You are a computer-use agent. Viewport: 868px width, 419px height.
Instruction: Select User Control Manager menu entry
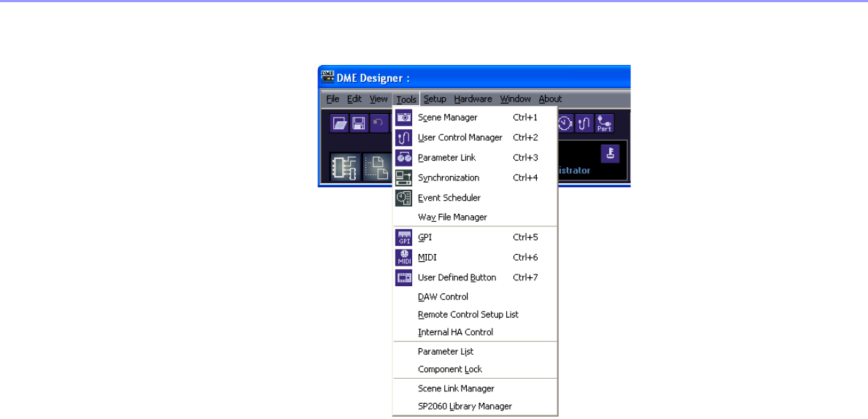475,137
